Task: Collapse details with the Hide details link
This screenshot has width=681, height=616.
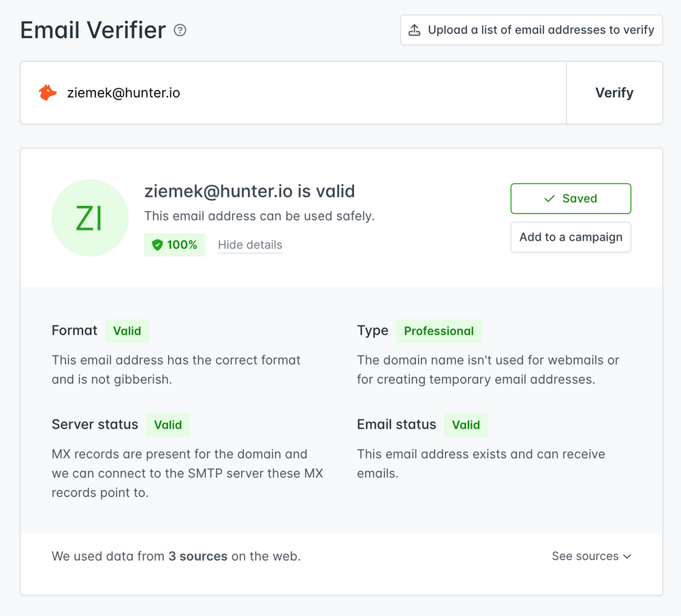Action: point(249,244)
